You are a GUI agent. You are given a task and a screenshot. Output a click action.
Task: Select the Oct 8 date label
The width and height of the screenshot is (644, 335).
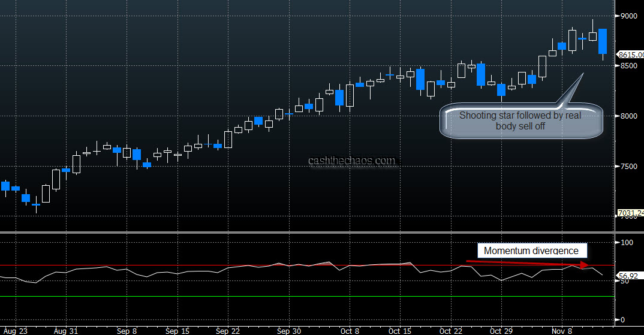pyautogui.click(x=350, y=331)
